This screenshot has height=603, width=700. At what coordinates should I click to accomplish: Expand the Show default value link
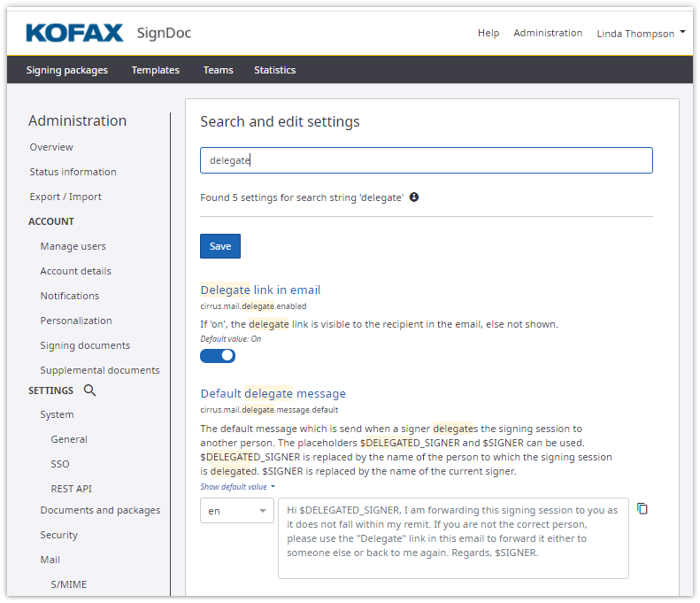237,487
